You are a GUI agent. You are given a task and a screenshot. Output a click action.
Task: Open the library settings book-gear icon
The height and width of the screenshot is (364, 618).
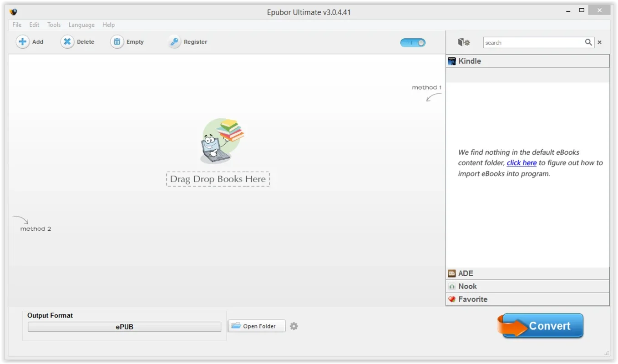coord(464,42)
